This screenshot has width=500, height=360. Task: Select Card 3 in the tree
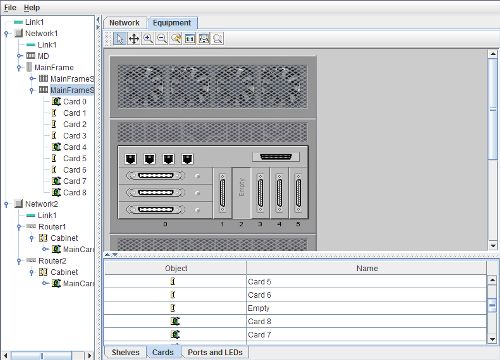[x=75, y=136]
